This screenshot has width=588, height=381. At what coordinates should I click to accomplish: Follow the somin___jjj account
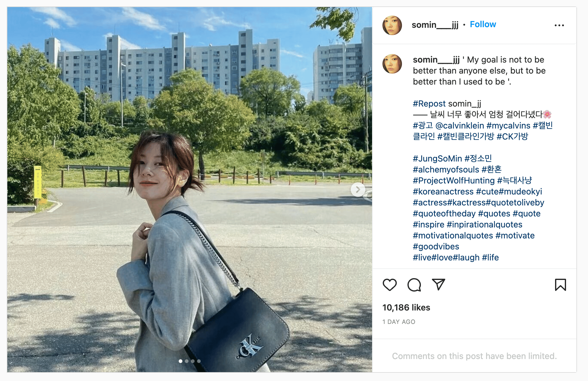[x=483, y=24]
